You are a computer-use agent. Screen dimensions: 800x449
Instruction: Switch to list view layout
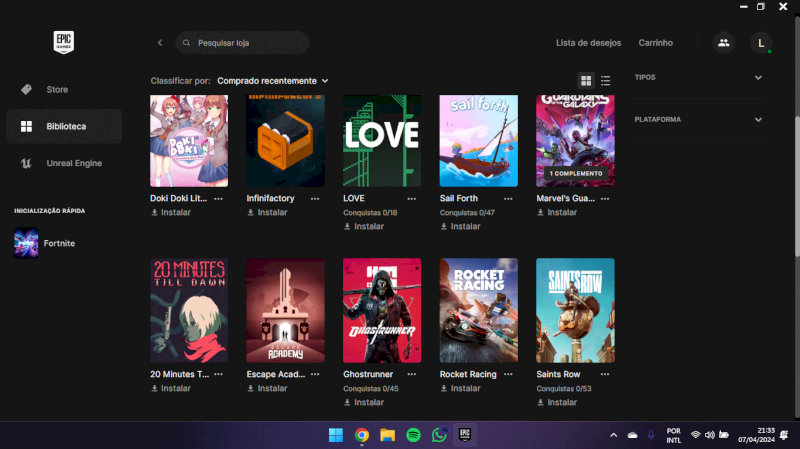(606, 80)
